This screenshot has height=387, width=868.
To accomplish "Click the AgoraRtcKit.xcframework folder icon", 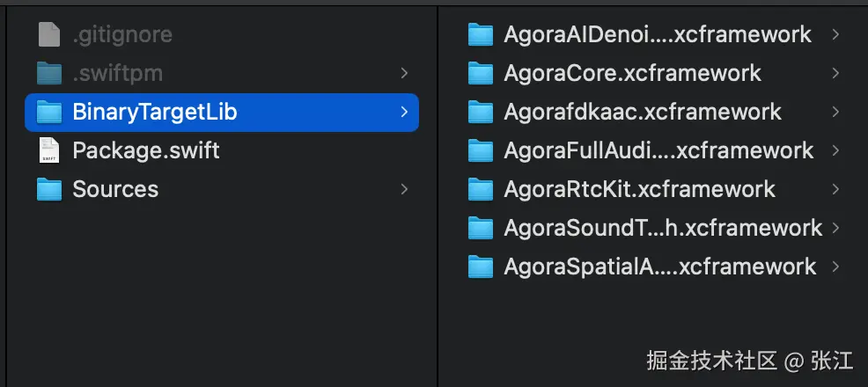I will pyautogui.click(x=481, y=189).
